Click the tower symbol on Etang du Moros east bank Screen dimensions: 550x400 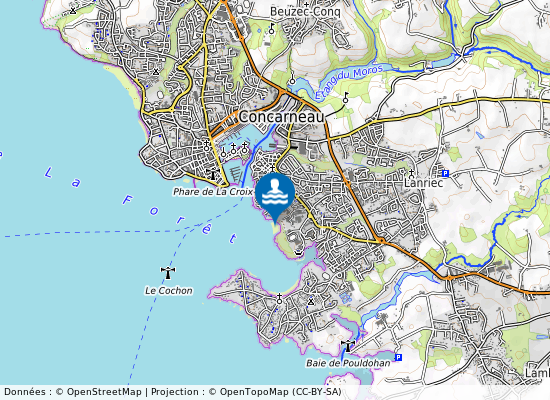(x=346, y=98)
